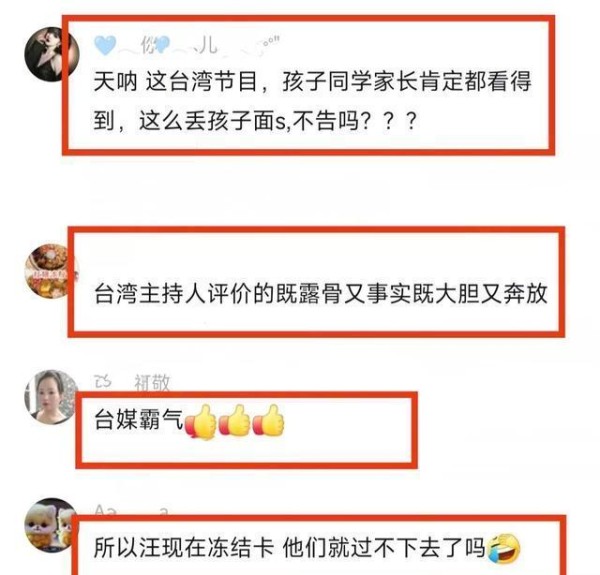This screenshot has width=600, height=575.
Task: Tap the '儿' character in the top username
Action: coord(207,46)
